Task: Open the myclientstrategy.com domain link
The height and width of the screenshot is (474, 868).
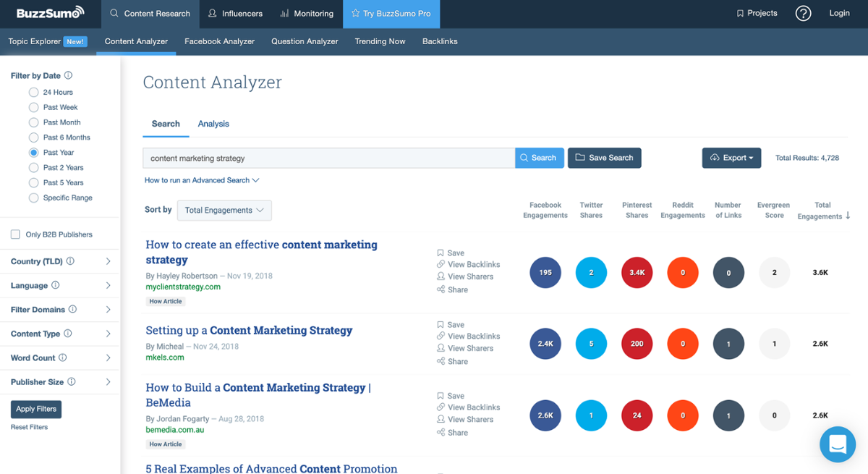Action: tap(183, 287)
